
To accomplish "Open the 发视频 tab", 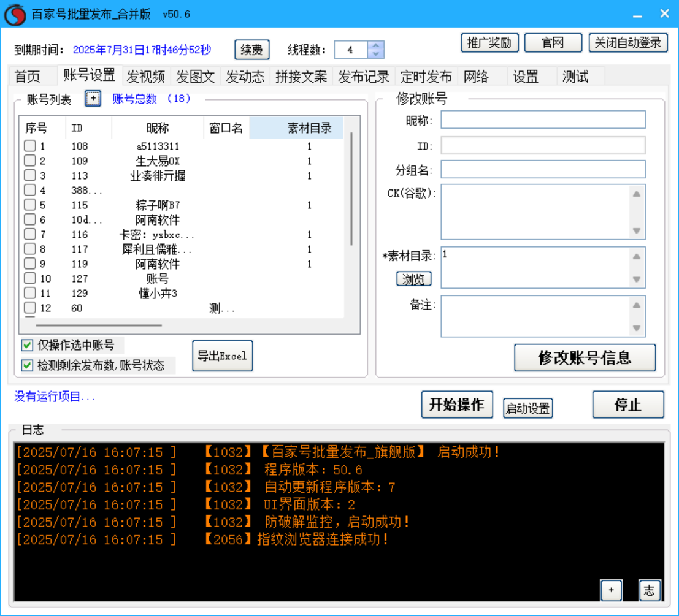I will (145, 77).
